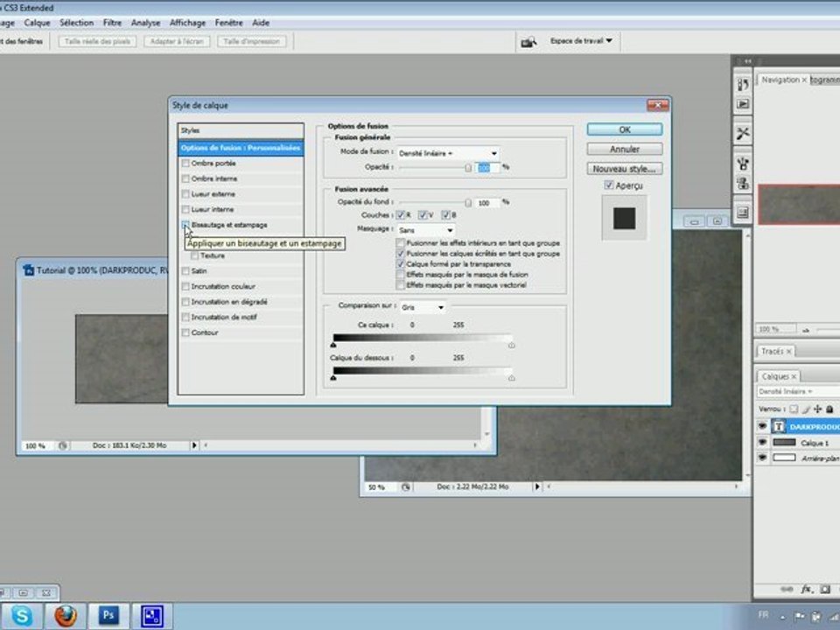Viewport: 840px width, 630px height.
Task: Open the Brushes panel icon in dock
Action: click(743, 163)
